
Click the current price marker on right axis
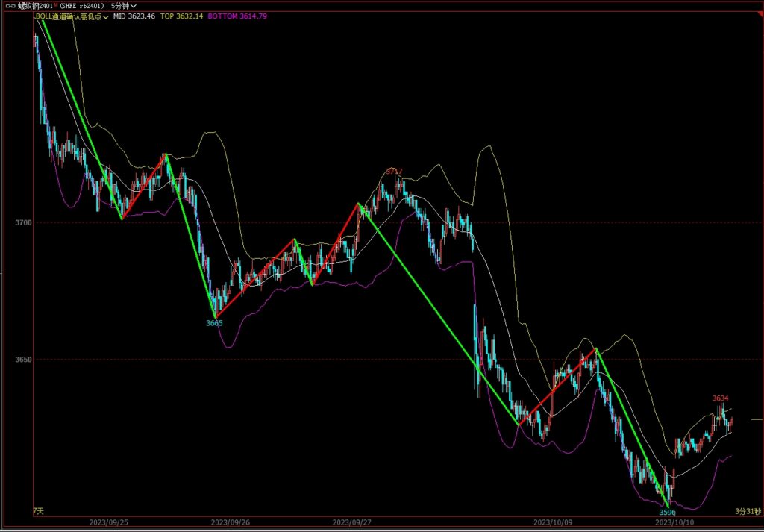click(756, 420)
